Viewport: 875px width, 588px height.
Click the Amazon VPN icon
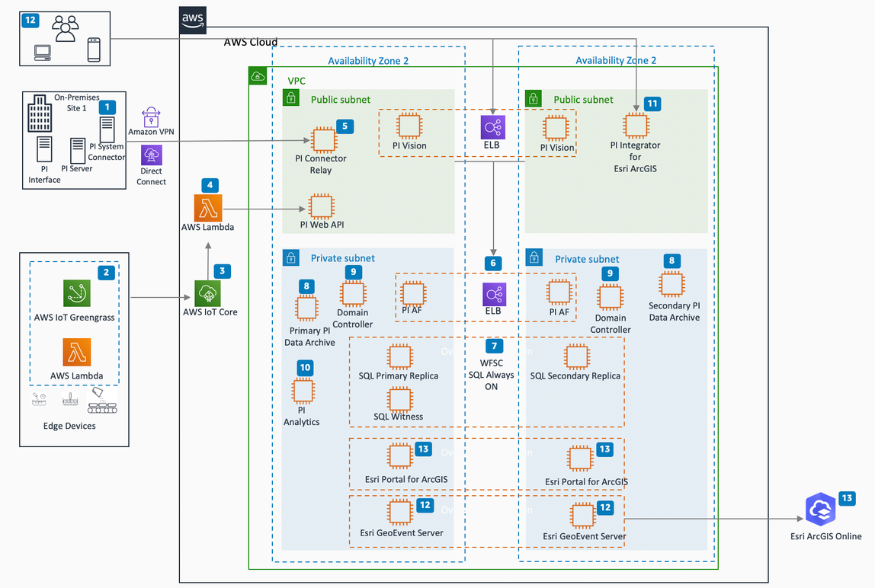151,117
